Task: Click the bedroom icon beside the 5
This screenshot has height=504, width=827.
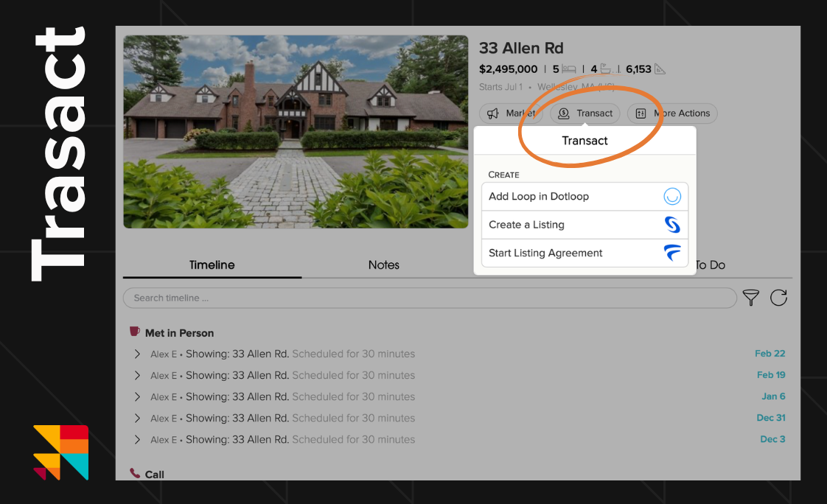Action: click(568, 69)
